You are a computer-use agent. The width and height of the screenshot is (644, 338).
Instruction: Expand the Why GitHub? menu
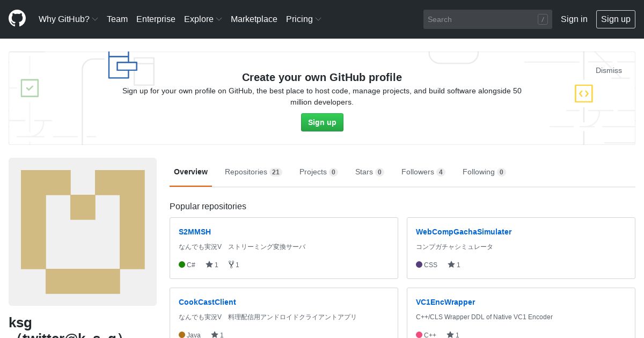[x=68, y=19]
